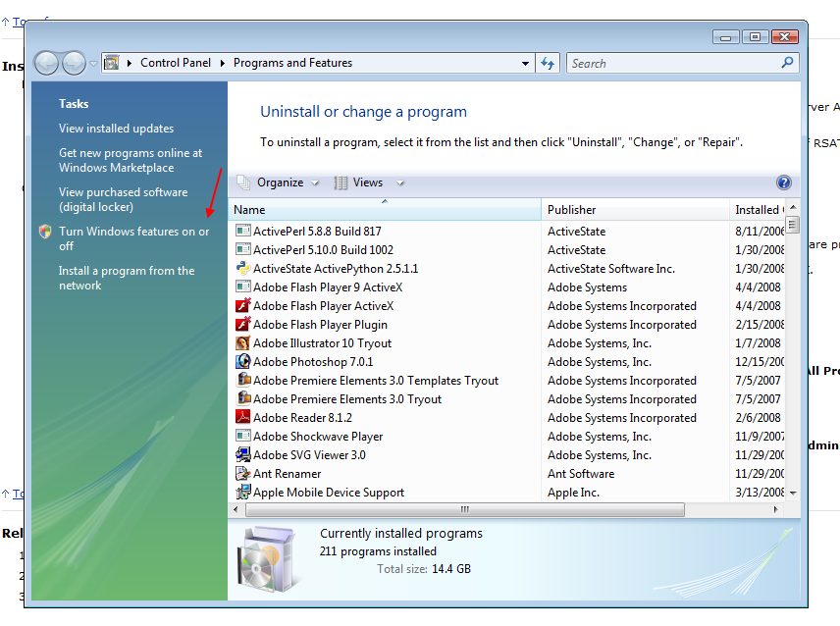Click the Programs and Features breadcrumb
Image resolution: width=840 pixels, height=626 pixels.
click(x=292, y=63)
